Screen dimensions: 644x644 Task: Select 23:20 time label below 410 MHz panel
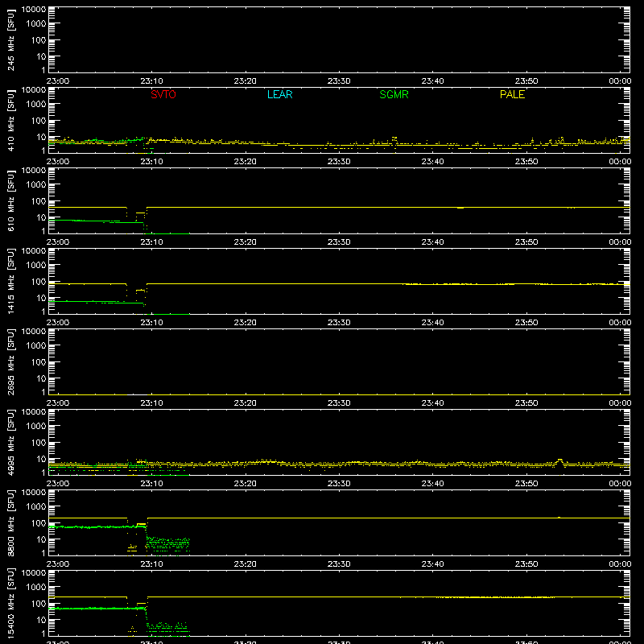[x=246, y=162]
